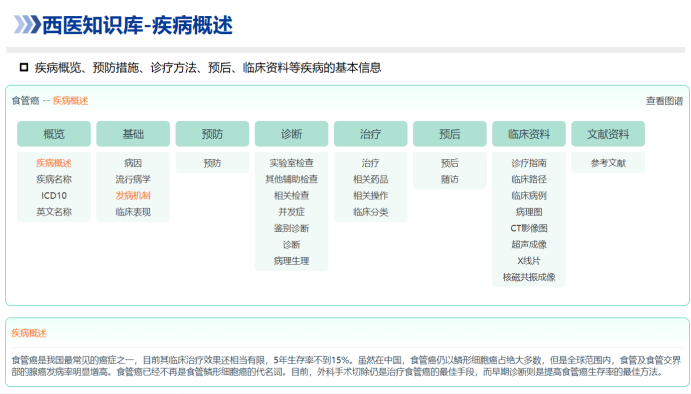Open the 核磁共振成像 item
Screen dimensions: 691x394
coord(529,277)
